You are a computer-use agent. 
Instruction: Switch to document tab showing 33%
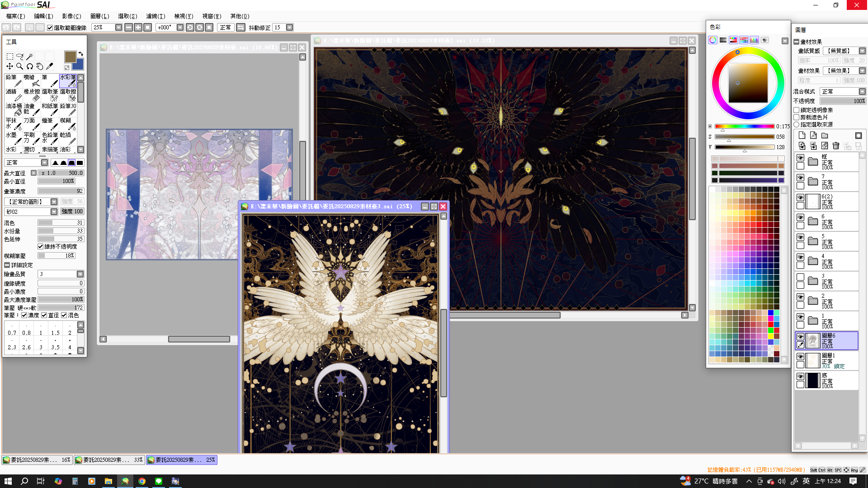click(109, 460)
